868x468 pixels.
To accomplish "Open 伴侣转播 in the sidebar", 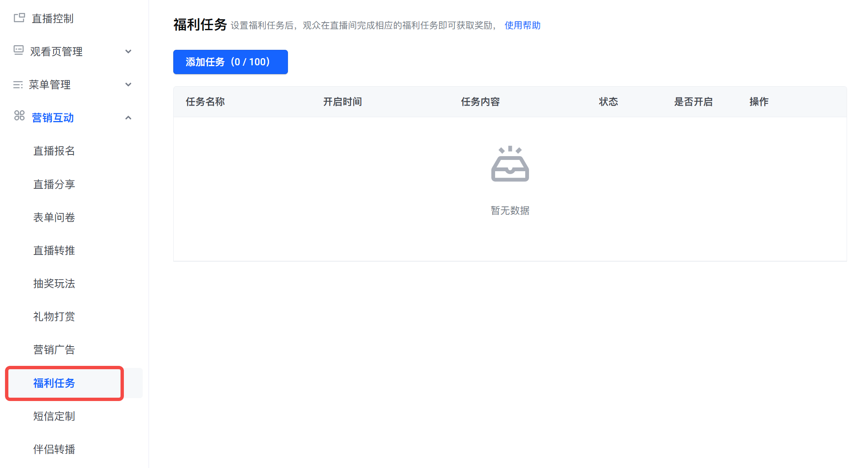I will click(x=54, y=449).
